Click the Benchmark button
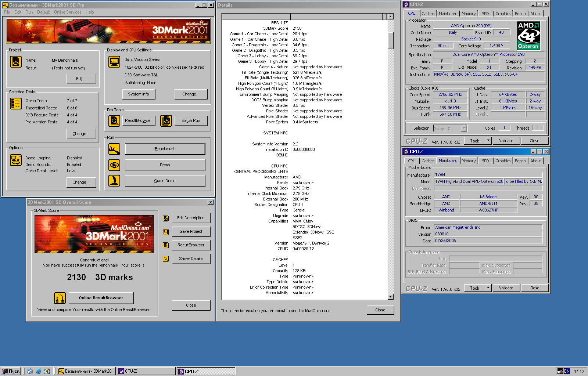588x376 pixels. click(165, 149)
